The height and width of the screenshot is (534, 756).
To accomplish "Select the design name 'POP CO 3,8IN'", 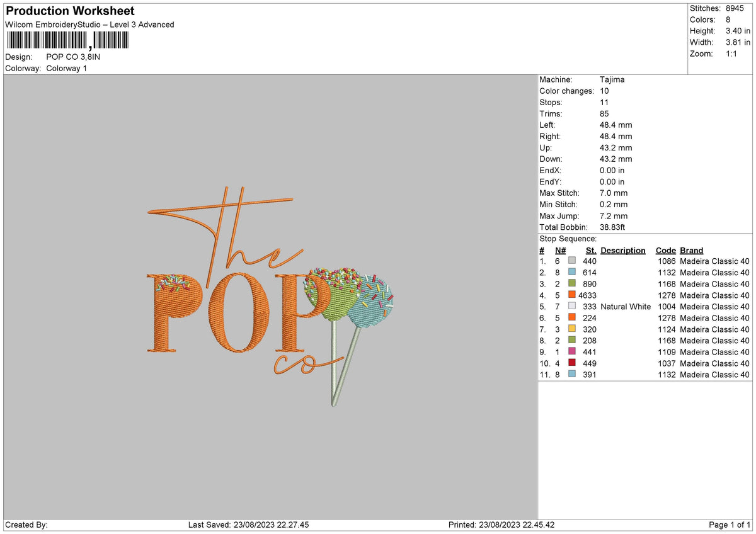I will (x=73, y=57).
